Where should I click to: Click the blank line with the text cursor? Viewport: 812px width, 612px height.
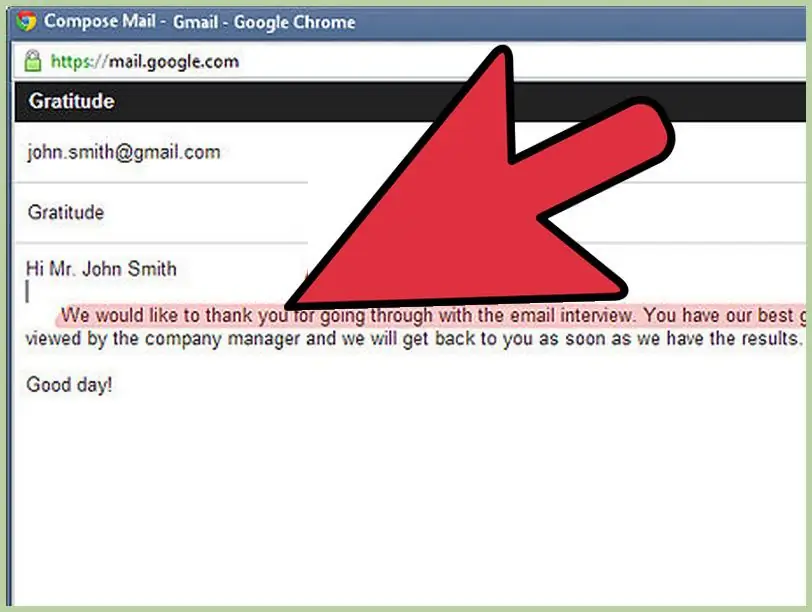[x=155, y=292]
